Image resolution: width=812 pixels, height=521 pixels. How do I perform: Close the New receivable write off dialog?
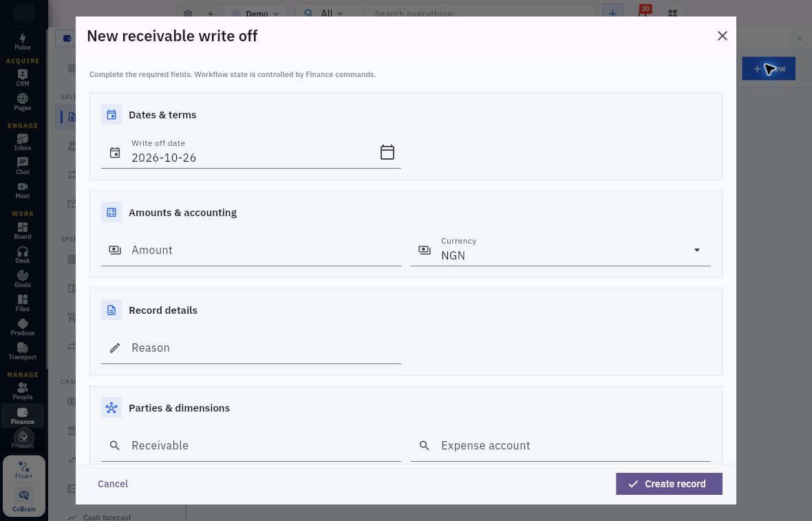pos(723,36)
